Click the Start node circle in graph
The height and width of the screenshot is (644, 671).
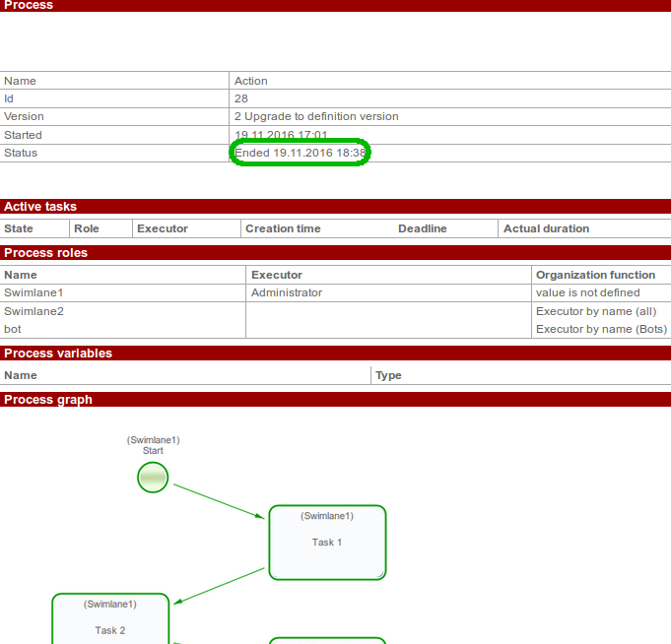153,478
